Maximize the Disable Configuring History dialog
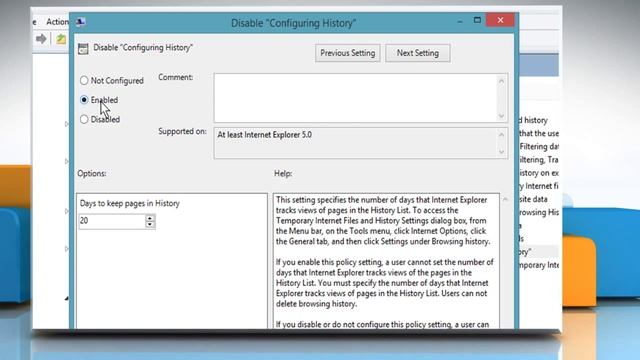 [477, 20]
